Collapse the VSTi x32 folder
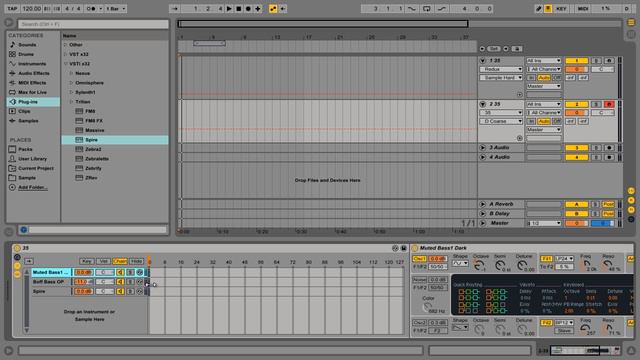Viewport: 640px width, 360px height. pyautogui.click(x=66, y=64)
